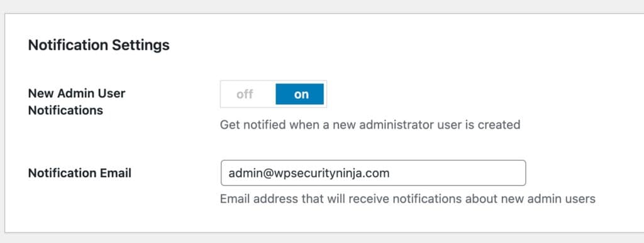Click the gray page background above the settings panel
644x243 pixels.
(x=322, y=6)
